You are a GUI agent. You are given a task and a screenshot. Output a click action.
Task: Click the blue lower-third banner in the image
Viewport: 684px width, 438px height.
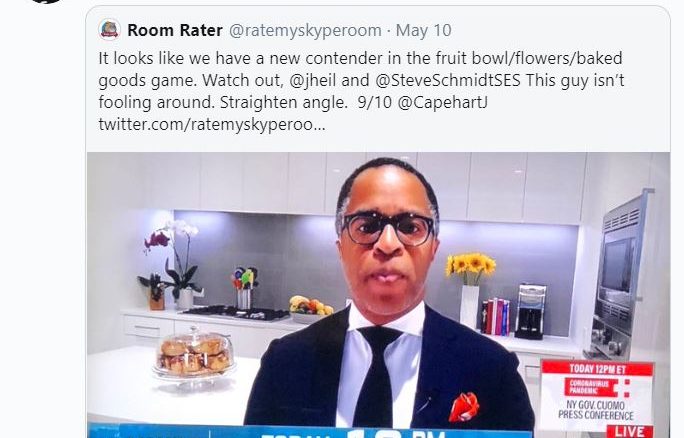pyautogui.click(x=310, y=431)
